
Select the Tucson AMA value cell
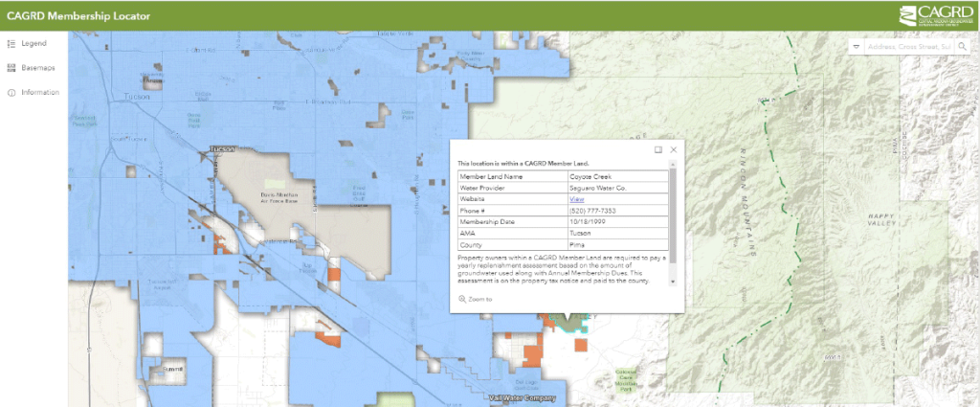point(617,234)
